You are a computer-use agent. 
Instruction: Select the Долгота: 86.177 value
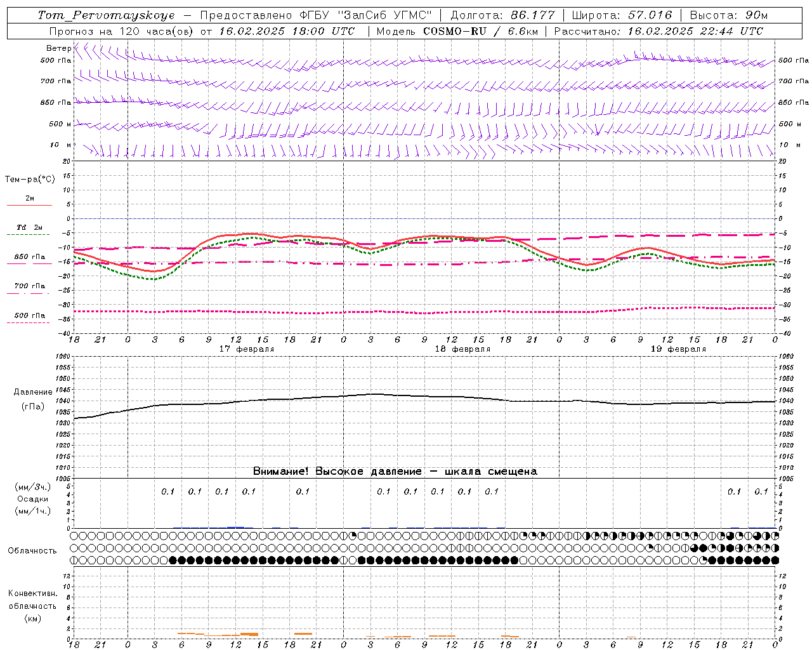(502, 15)
